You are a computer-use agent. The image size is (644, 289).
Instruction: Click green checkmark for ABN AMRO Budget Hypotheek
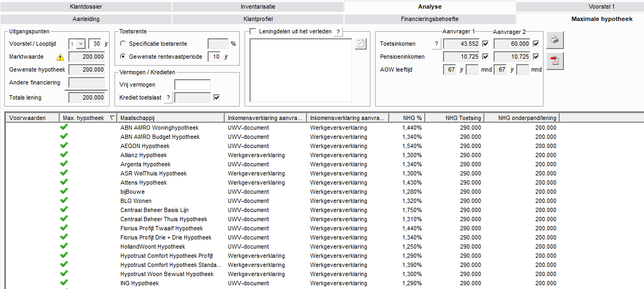[x=63, y=136]
